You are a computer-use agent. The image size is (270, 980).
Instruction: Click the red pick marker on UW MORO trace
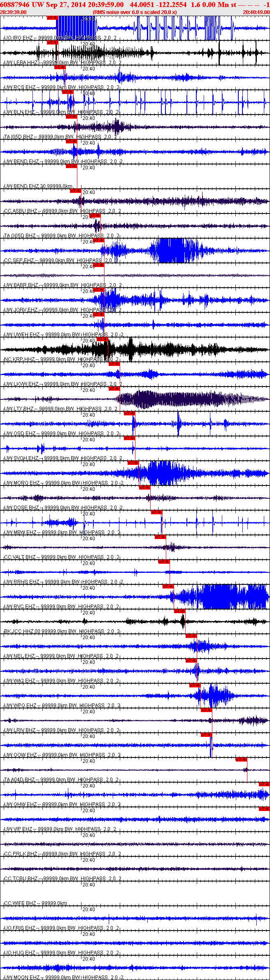click(x=133, y=463)
